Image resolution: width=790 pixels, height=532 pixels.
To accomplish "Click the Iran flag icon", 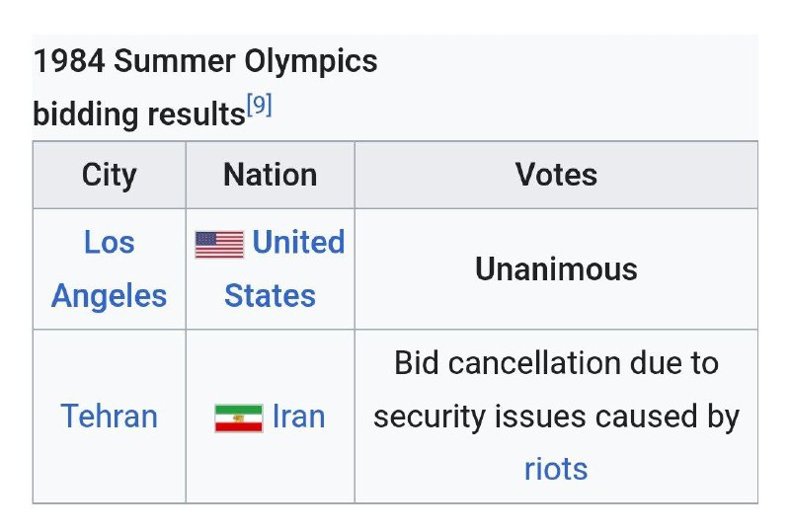I will (238, 418).
